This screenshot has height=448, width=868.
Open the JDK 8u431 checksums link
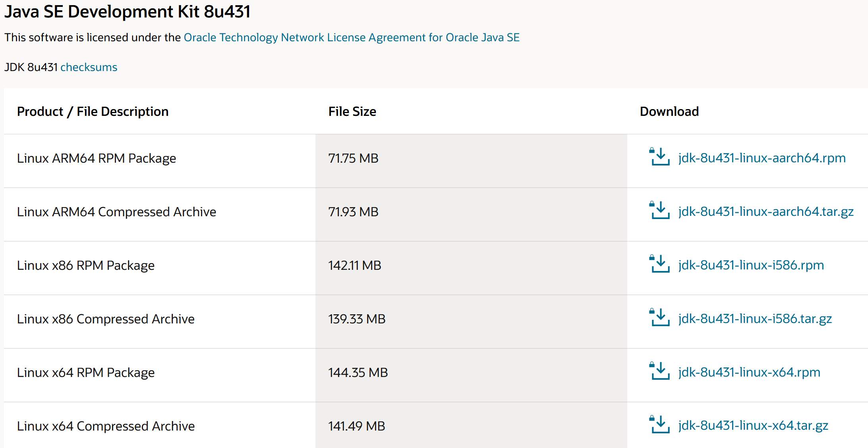click(89, 67)
